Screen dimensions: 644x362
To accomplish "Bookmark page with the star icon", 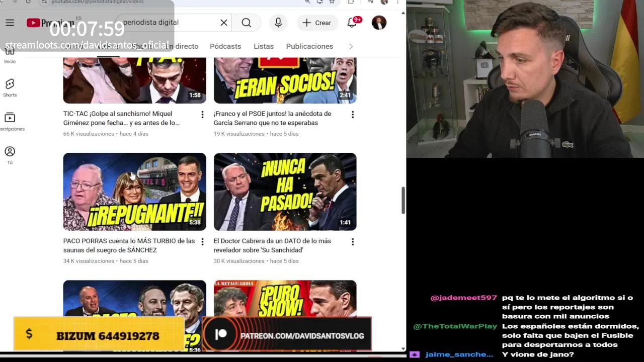I will pos(332,2).
